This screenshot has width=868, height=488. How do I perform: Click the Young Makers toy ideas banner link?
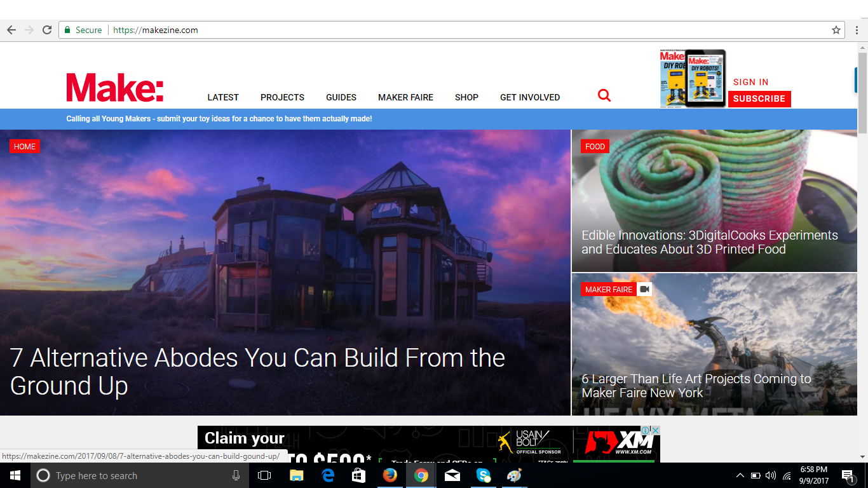[219, 119]
